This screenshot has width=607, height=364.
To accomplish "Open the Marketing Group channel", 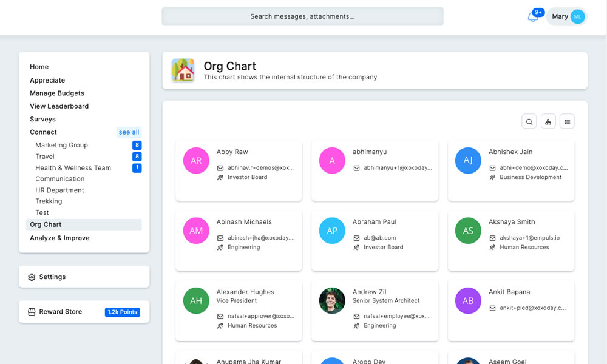I will point(61,146).
